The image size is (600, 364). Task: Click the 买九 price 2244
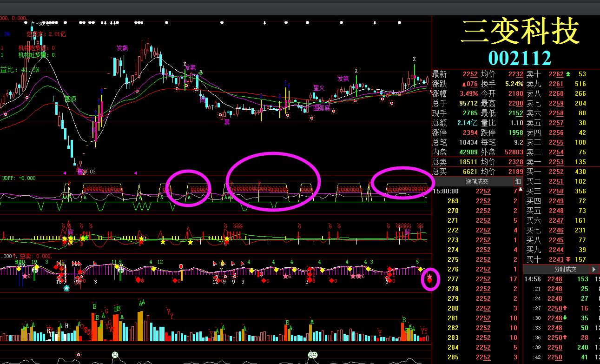click(x=556, y=250)
